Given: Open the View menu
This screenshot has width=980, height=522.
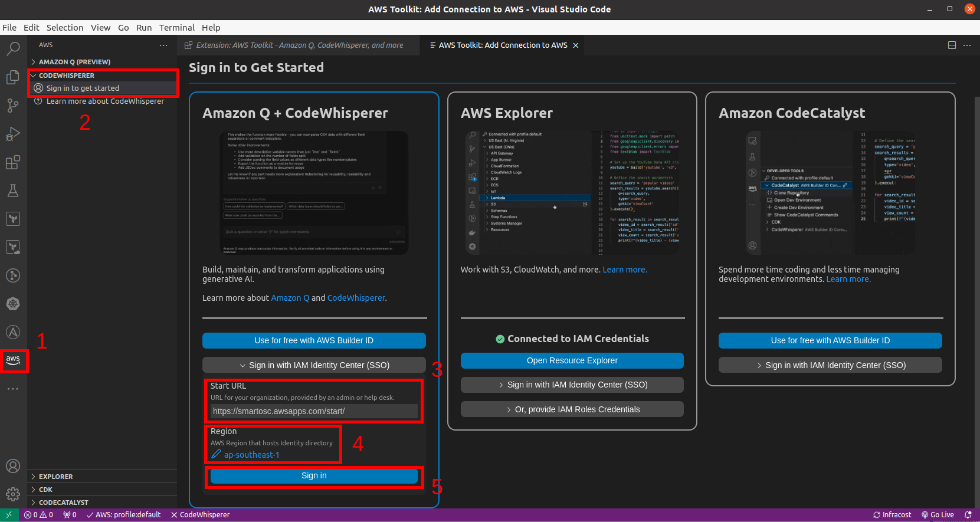Looking at the screenshot, I should click(x=100, y=28).
